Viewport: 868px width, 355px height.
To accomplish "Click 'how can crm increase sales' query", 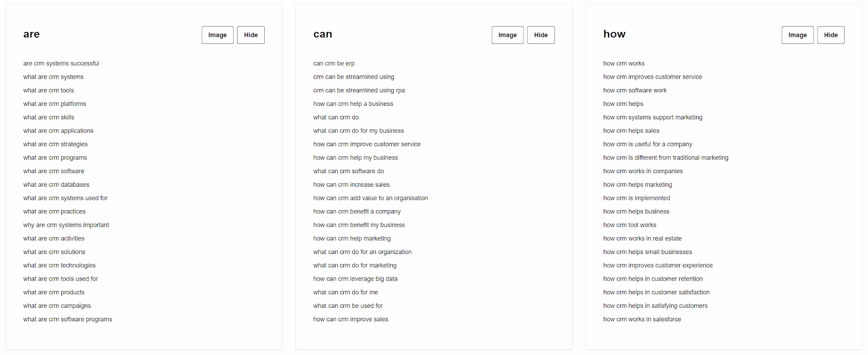I will click(352, 185).
